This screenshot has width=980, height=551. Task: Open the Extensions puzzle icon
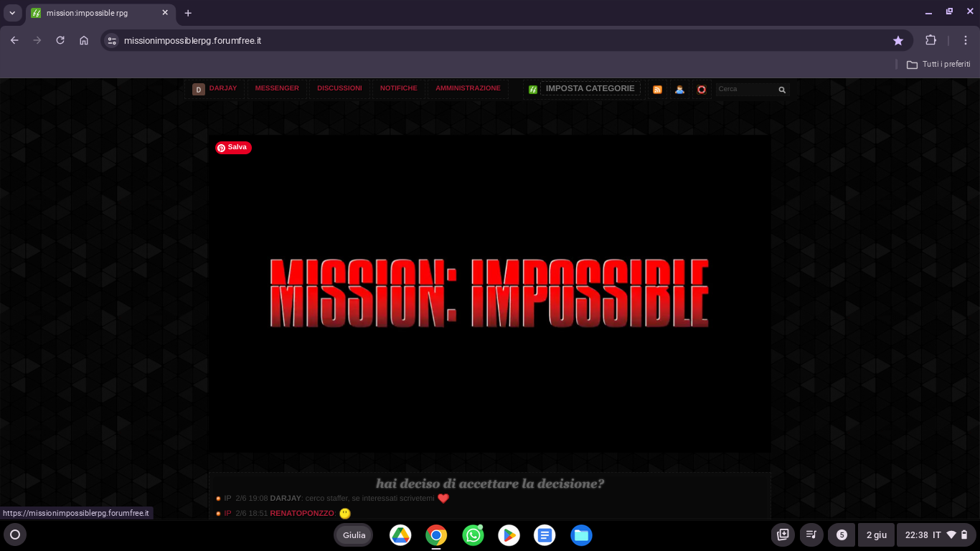point(930,40)
